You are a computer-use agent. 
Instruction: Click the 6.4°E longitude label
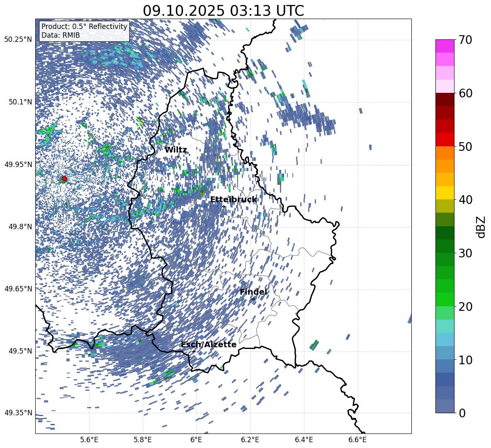click(304, 440)
